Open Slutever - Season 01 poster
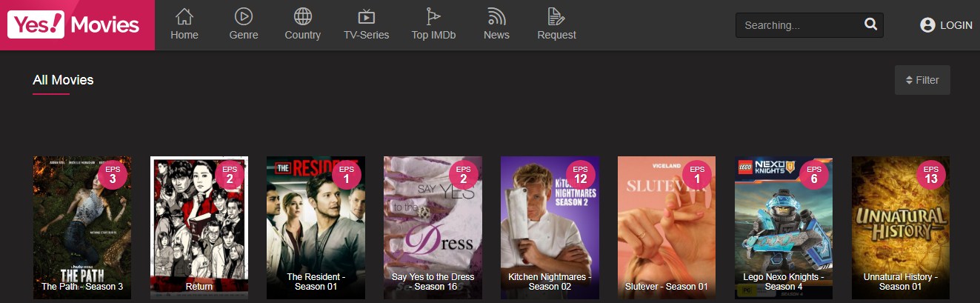Viewport: 980px width, 303px height. (x=667, y=227)
